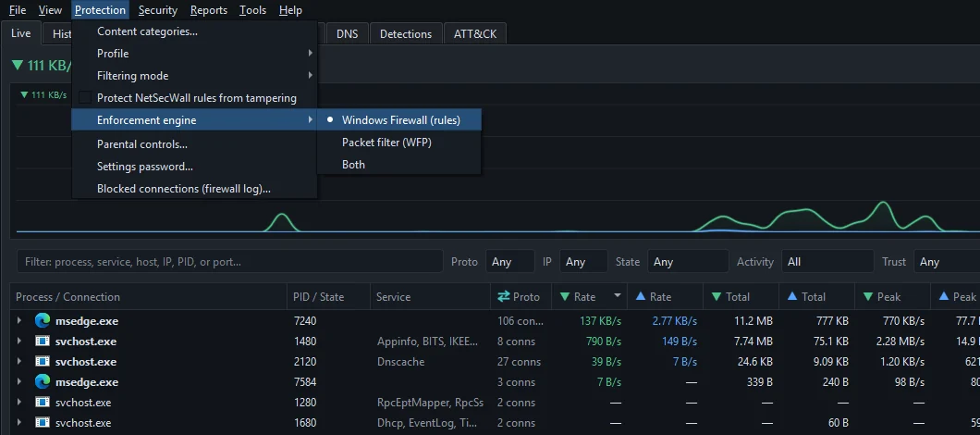
Task: Open the Activity filter dropdown
Action: coord(827,262)
